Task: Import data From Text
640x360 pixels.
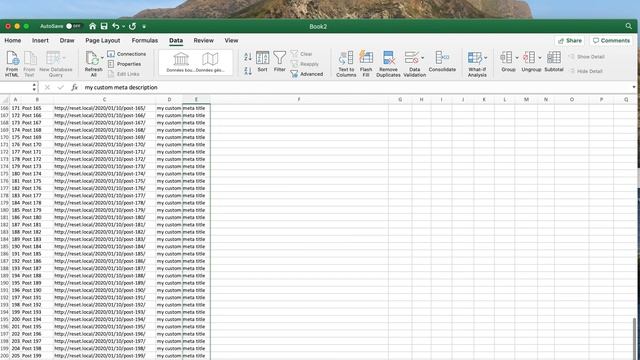Action: [29, 64]
